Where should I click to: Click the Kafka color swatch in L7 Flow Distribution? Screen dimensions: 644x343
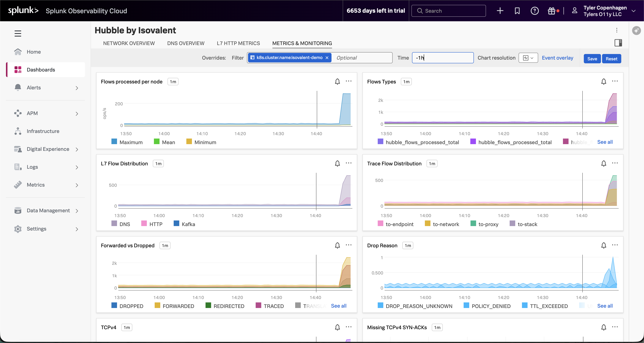176,224
